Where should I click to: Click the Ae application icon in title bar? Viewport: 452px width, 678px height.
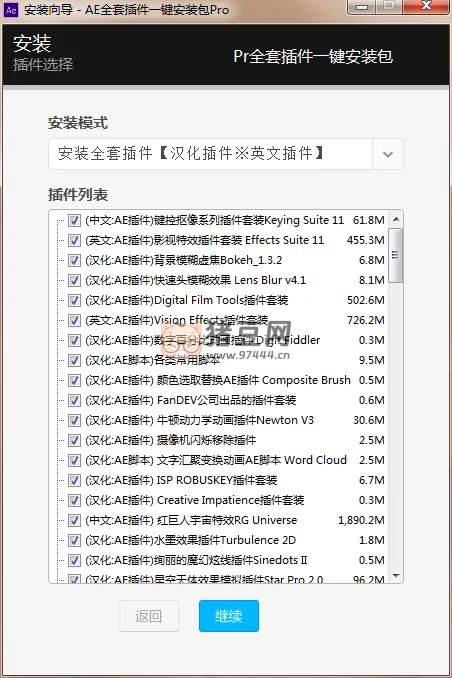coord(11,10)
